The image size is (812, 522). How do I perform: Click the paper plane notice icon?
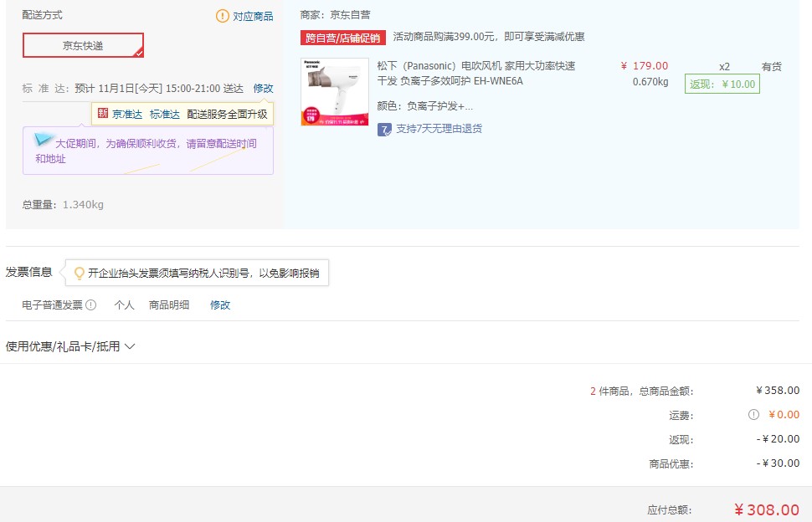click(x=43, y=139)
